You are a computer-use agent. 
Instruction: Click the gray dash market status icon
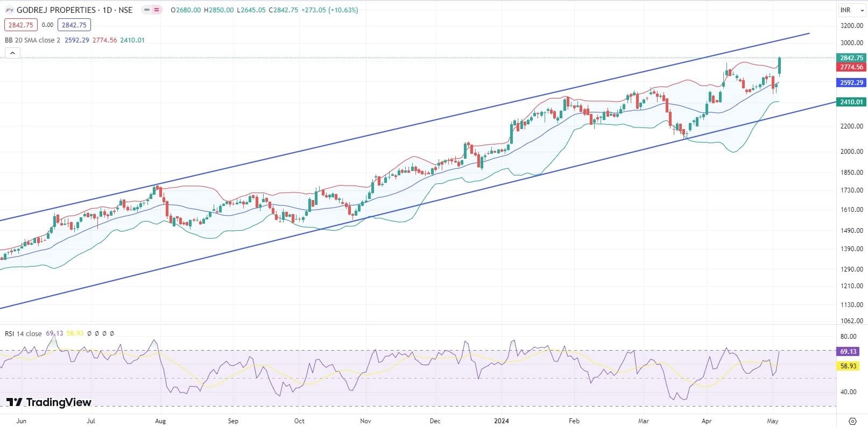click(146, 10)
